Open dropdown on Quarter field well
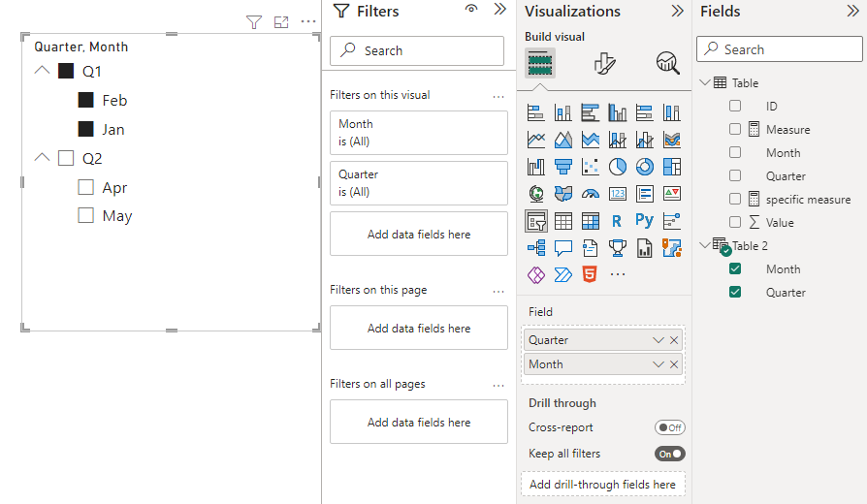 658,340
